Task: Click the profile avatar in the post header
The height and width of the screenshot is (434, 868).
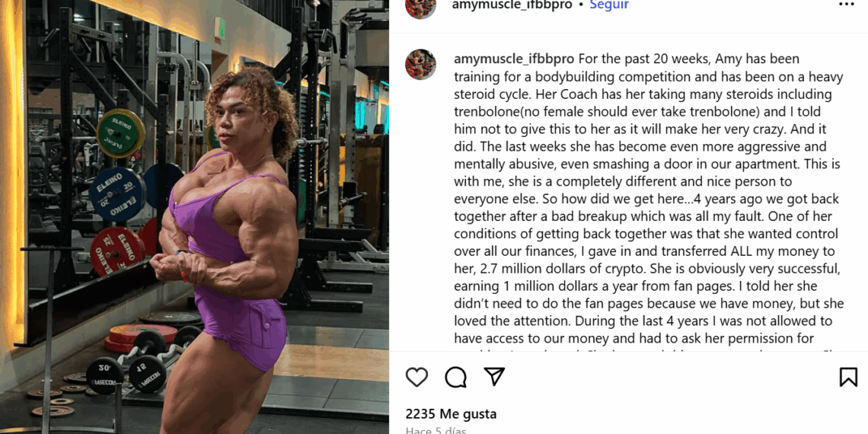Action: pyautogui.click(x=421, y=5)
